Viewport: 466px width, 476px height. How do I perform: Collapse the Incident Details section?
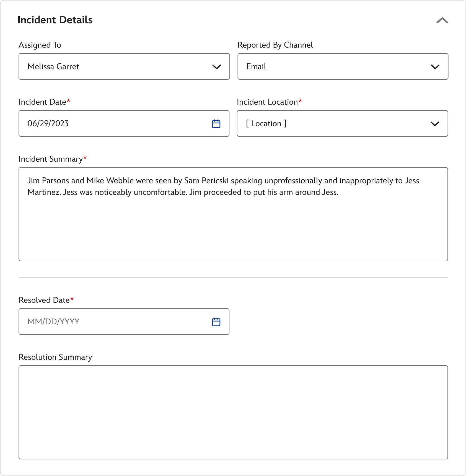click(x=442, y=20)
